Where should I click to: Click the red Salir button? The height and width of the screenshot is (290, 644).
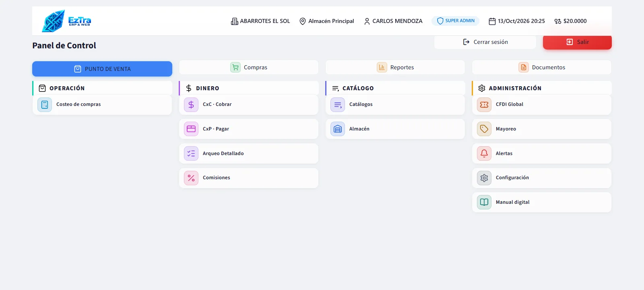point(577,42)
